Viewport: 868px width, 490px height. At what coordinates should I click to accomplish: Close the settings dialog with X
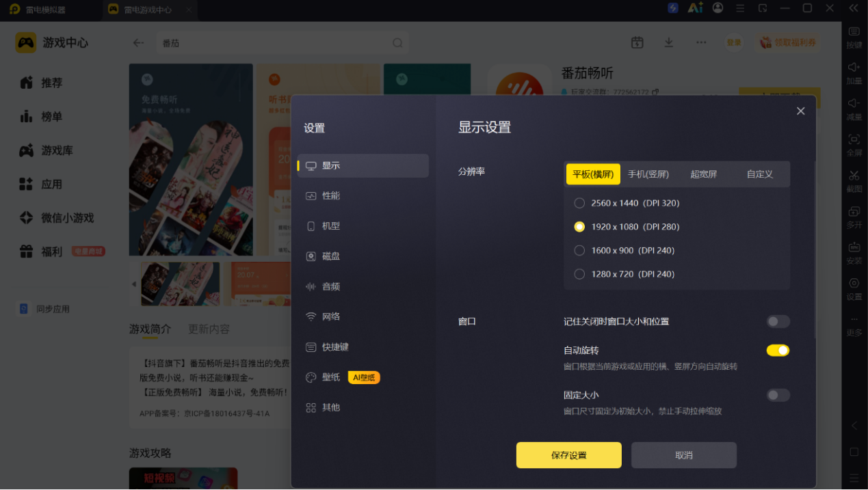coord(800,111)
